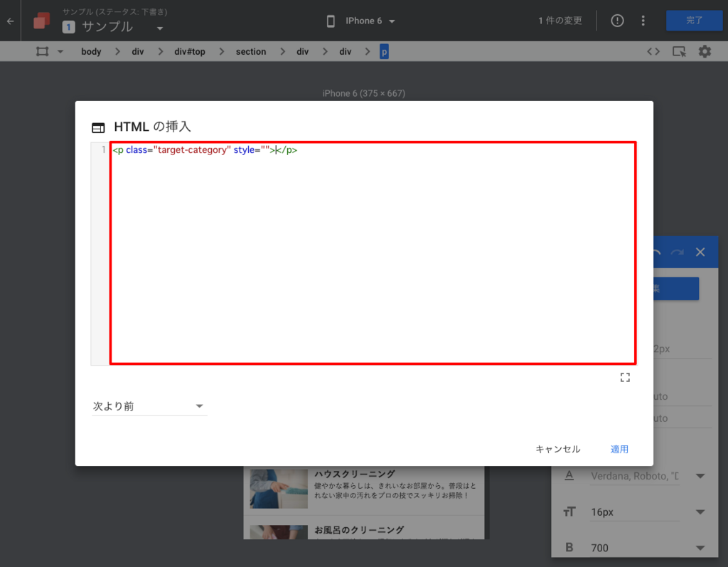Viewport: 728px width, 567px height.
Task: Click the redo arrow in the editor palette
Action: tap(676, 252)
